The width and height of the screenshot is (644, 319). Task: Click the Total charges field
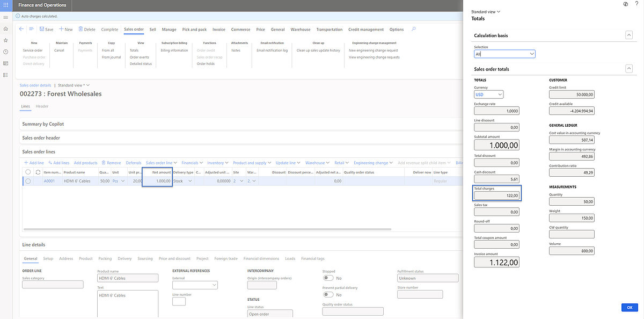click(497, 195)
